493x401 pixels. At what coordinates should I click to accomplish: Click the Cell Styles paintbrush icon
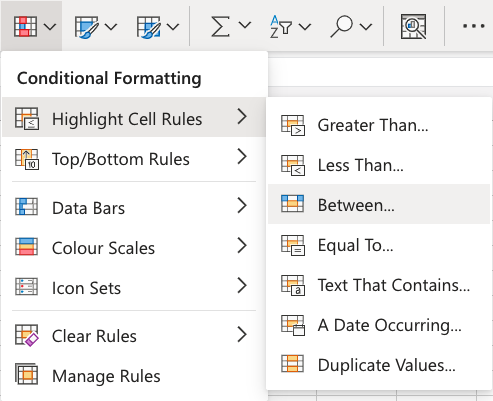[149, 27]
